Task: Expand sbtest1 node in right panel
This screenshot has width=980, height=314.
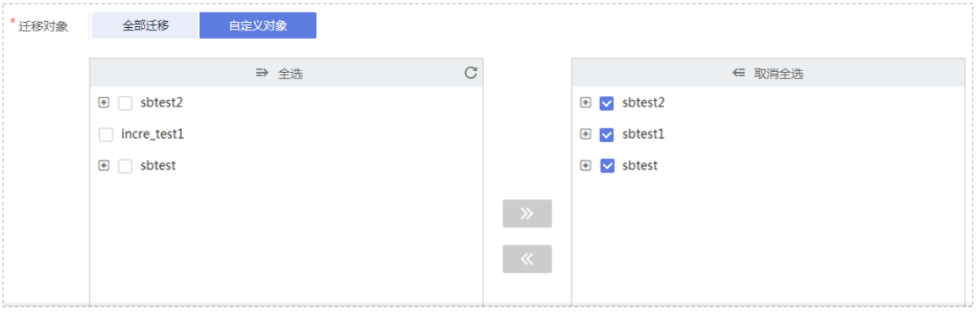Action: [x=585, y=134]
